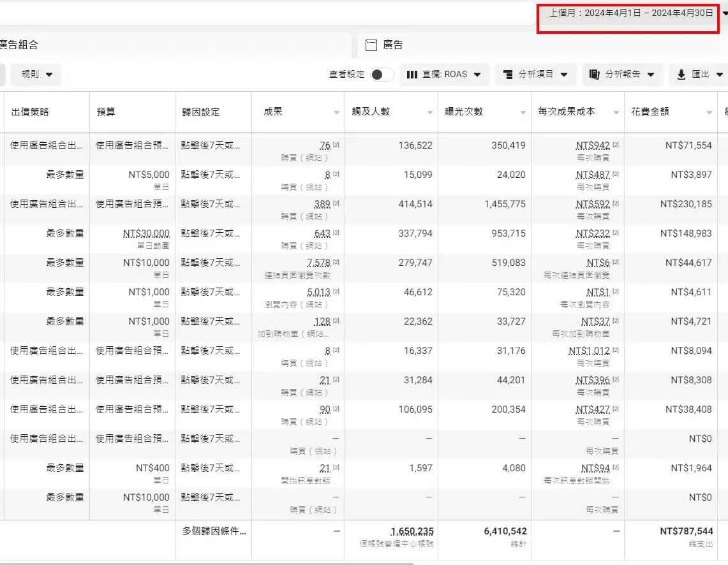The image size is (728, 565).
Task: Click the report icon beside 分析報告
Action: click(594, 74)
